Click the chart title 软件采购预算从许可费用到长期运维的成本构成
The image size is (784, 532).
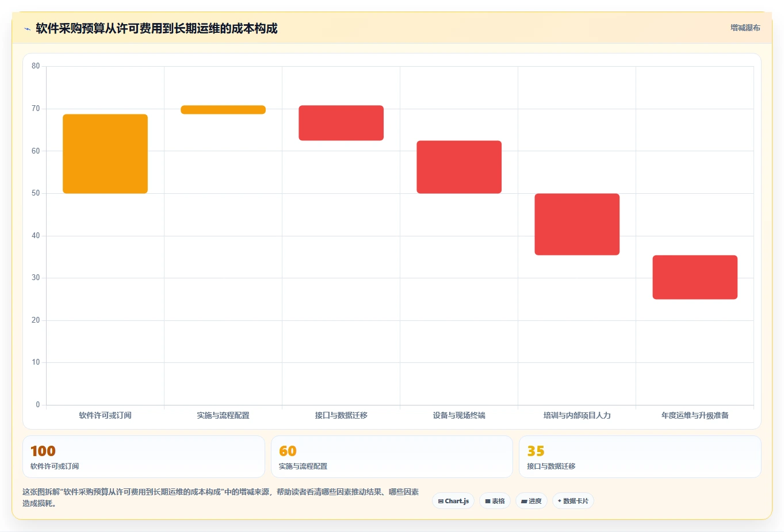tap(156, 28)
